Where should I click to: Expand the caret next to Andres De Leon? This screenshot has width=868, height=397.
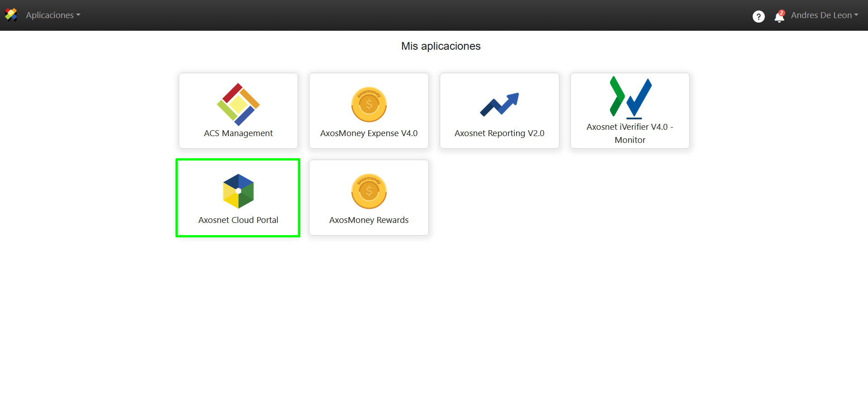pyautogui.click(x=856, y=15)
